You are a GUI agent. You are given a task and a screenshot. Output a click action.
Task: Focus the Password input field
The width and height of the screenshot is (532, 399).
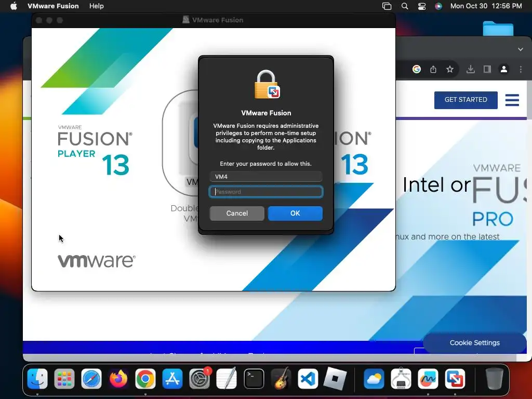(266, 192)
